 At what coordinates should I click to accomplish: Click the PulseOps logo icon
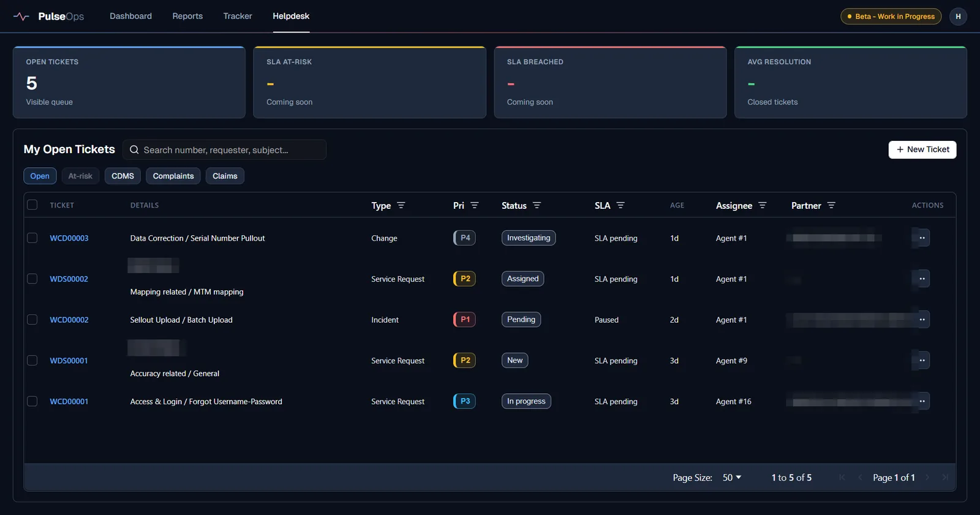21,17
